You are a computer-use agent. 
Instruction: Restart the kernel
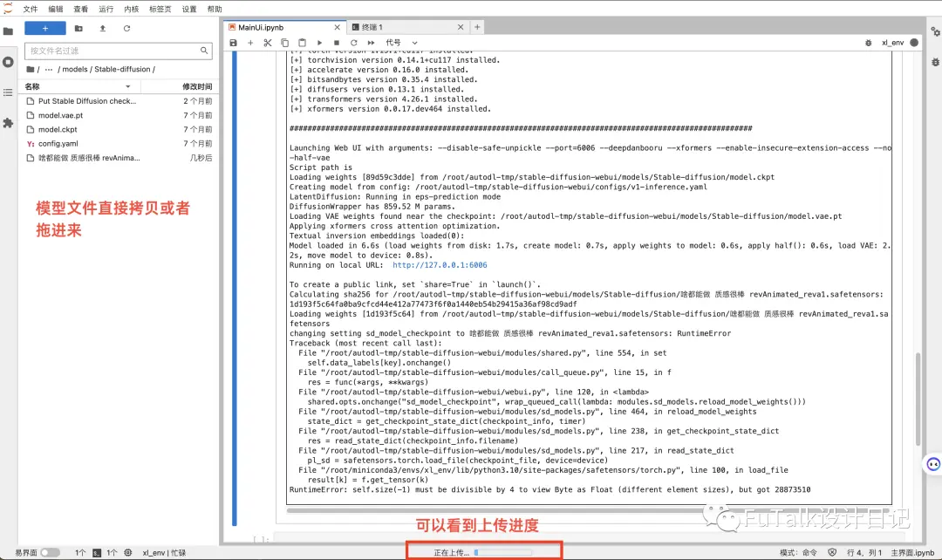click(354, 43)
